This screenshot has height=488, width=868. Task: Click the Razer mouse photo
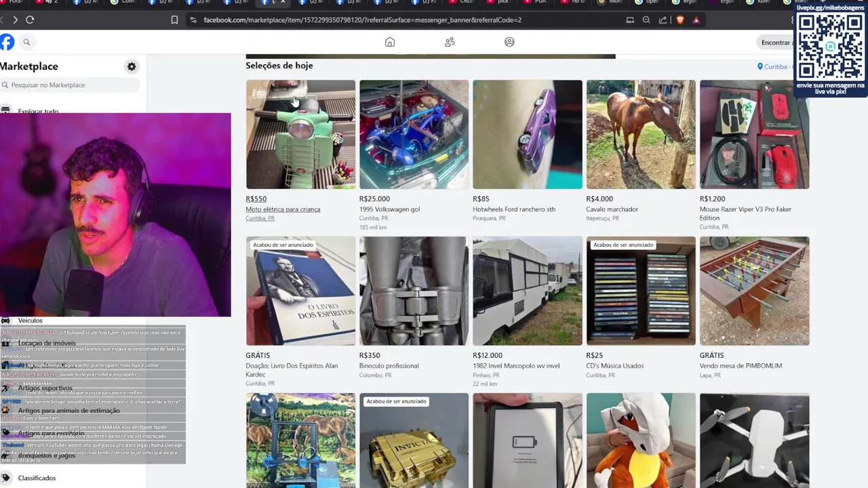pos(754,134)
